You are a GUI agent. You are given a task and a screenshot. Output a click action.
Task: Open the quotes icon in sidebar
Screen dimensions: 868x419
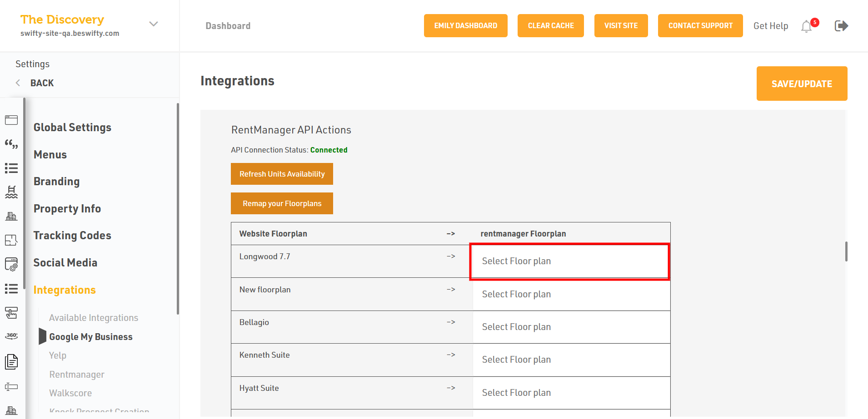[11, 144]
